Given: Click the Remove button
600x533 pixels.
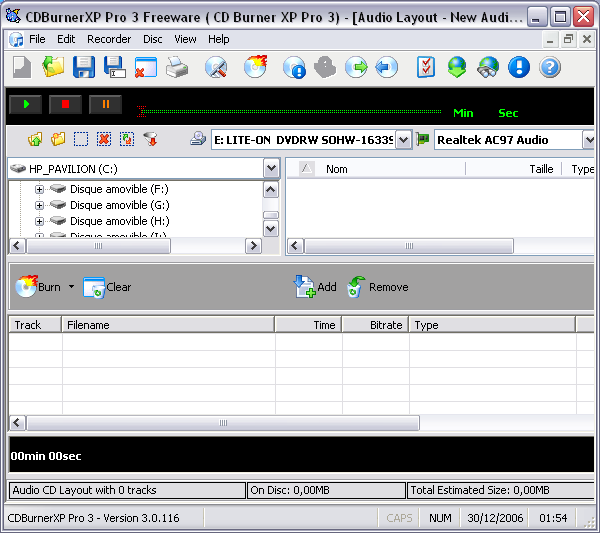Looking at the screenshot, I should (x=377, y=287).
